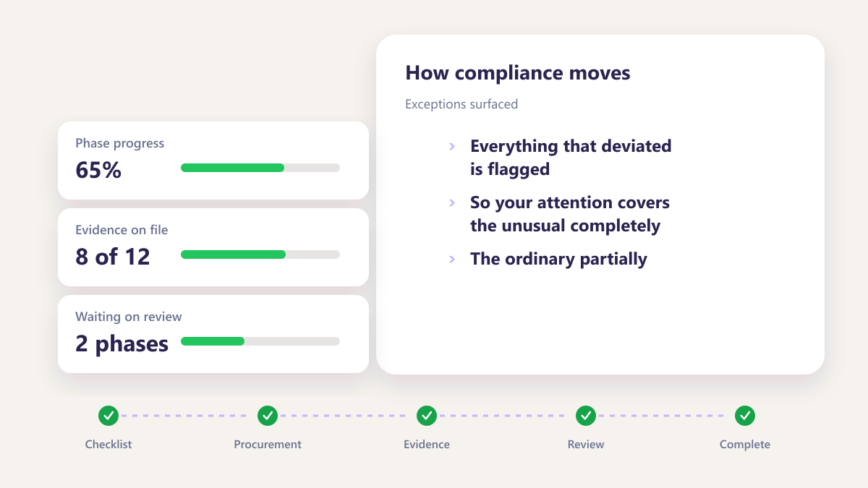
Task: Click the 'How compliance moves' heading
Action: point(518,73)
